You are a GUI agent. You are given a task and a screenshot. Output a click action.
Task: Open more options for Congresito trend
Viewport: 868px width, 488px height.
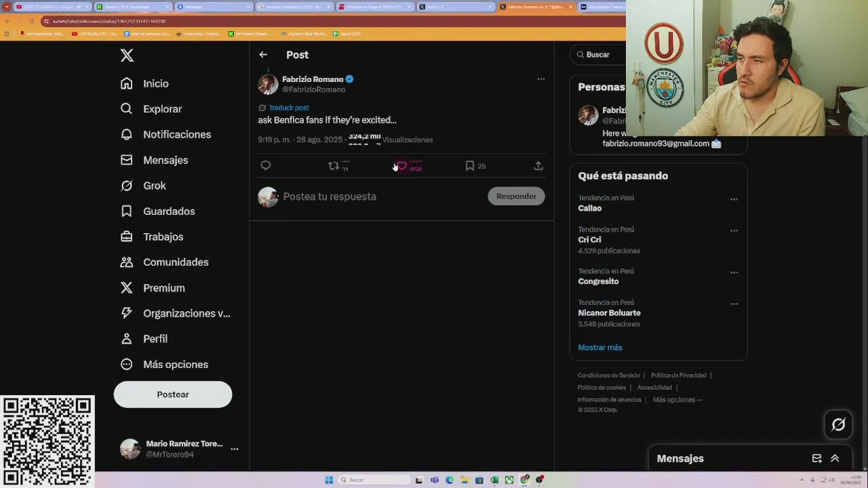point(734,272)
